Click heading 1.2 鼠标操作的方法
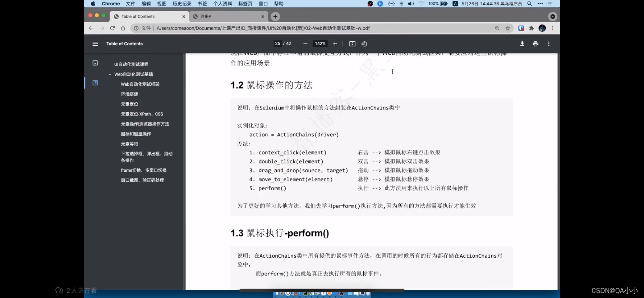Screen dimensions: 644x298 click(x=272, y=85)
